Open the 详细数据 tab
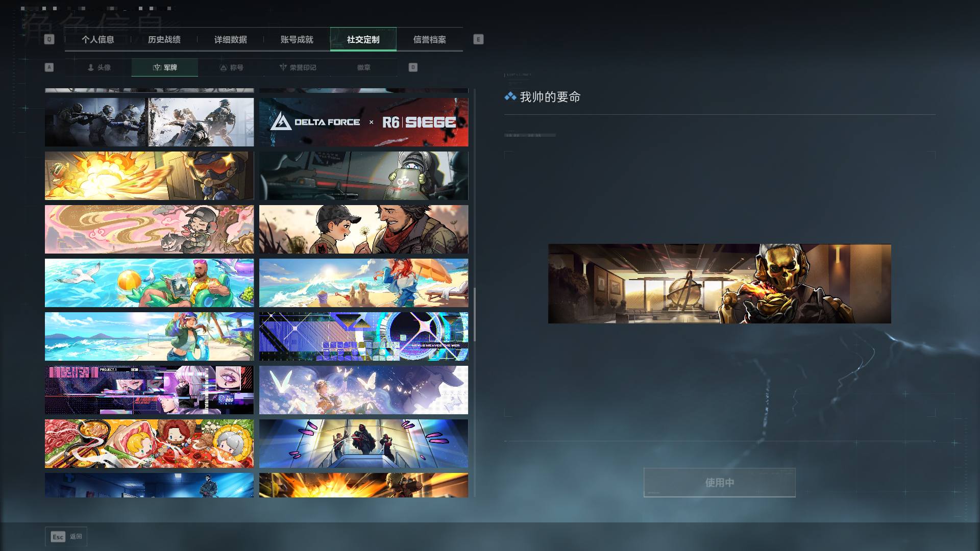 pos(230,39)
